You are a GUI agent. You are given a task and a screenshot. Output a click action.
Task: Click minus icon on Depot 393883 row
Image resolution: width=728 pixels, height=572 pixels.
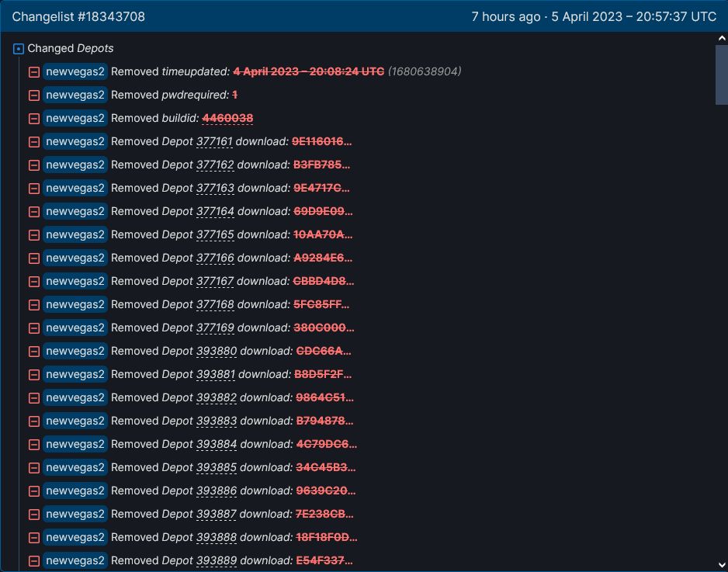point(34,421)
